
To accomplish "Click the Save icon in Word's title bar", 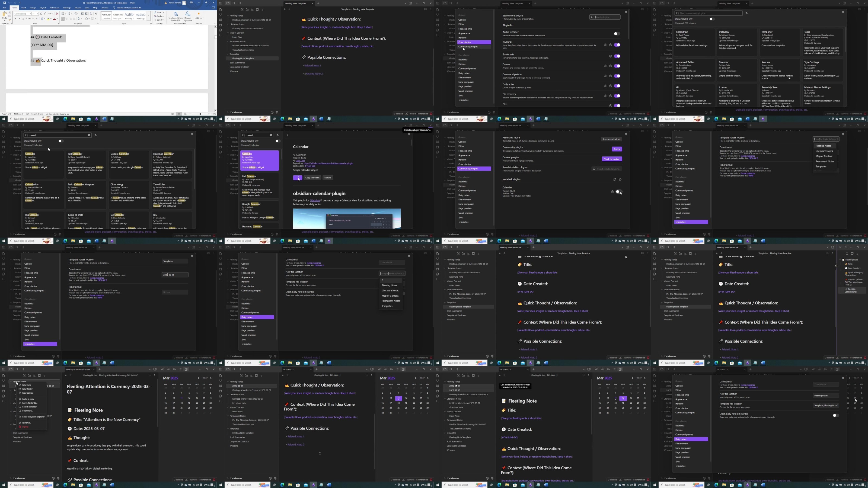I will click(4, 3).
